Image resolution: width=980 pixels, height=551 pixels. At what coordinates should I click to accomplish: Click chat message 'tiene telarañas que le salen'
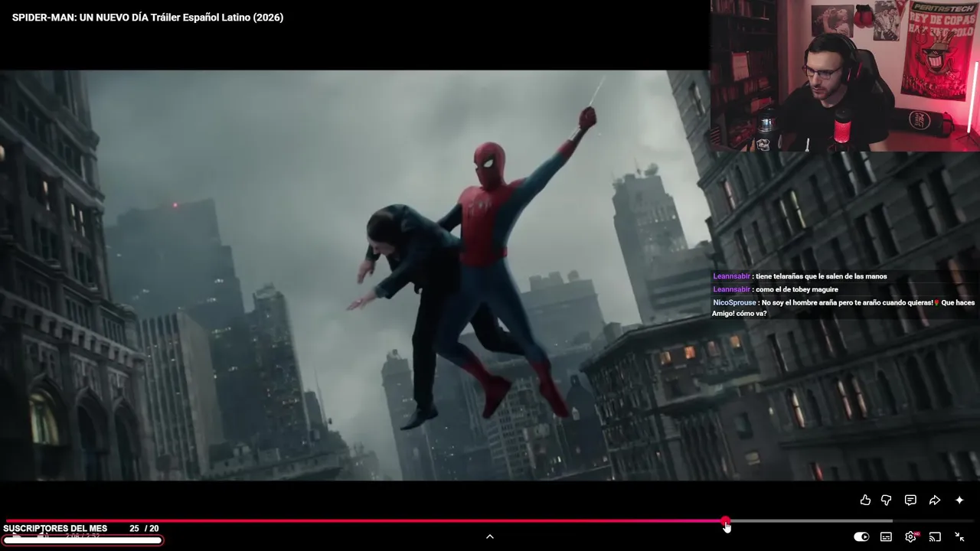tap(821, 276)
